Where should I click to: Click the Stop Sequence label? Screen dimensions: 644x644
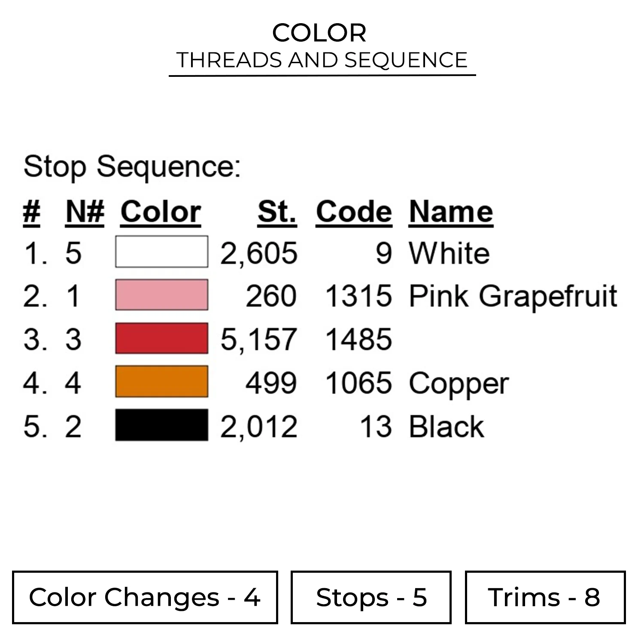(132, 167)
